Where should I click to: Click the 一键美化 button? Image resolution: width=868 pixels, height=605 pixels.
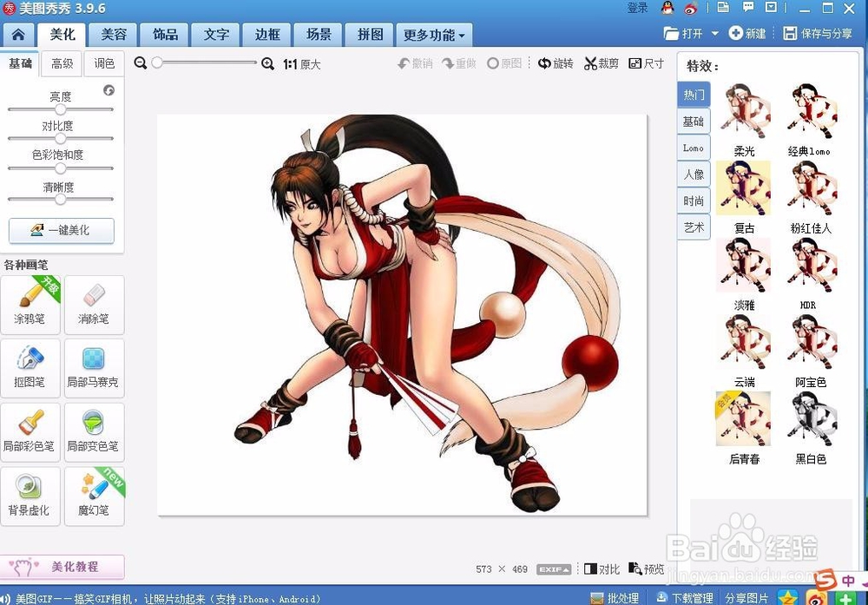point(62,231)
